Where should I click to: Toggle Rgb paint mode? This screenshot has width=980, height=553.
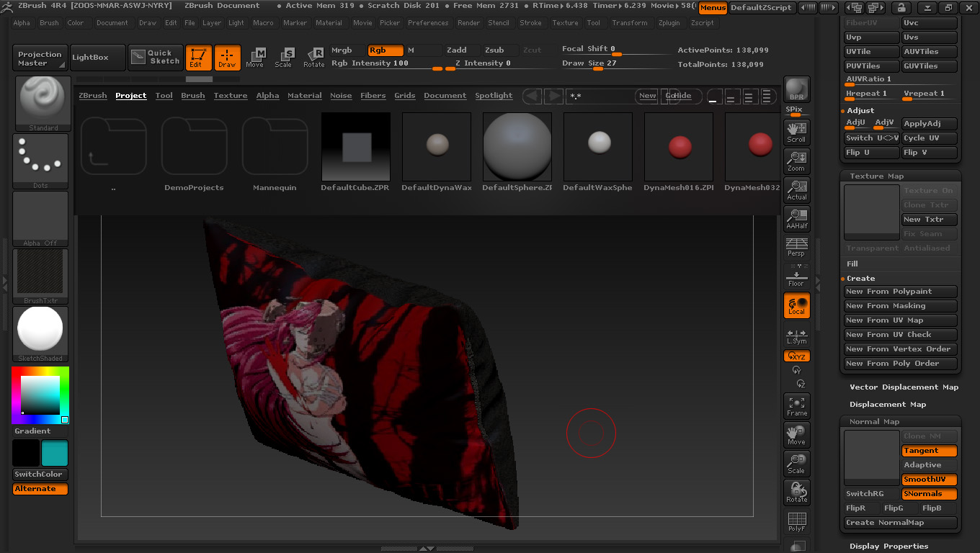(386, 50)
